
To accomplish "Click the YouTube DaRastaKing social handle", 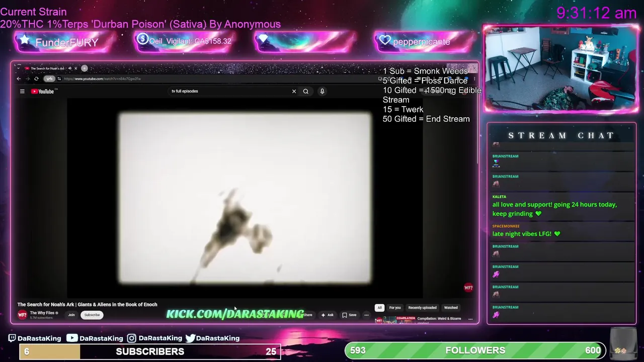I will tap(95, 338).
